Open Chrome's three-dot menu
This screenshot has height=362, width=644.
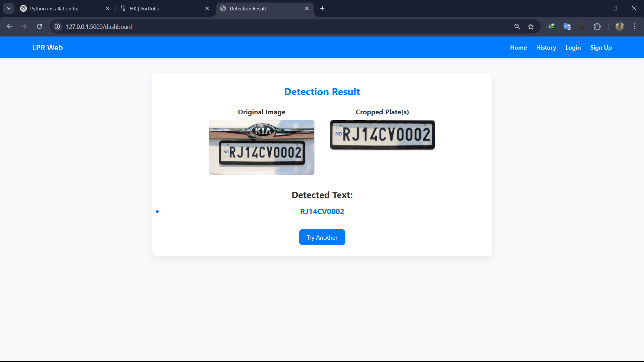(x=635, y=26)
